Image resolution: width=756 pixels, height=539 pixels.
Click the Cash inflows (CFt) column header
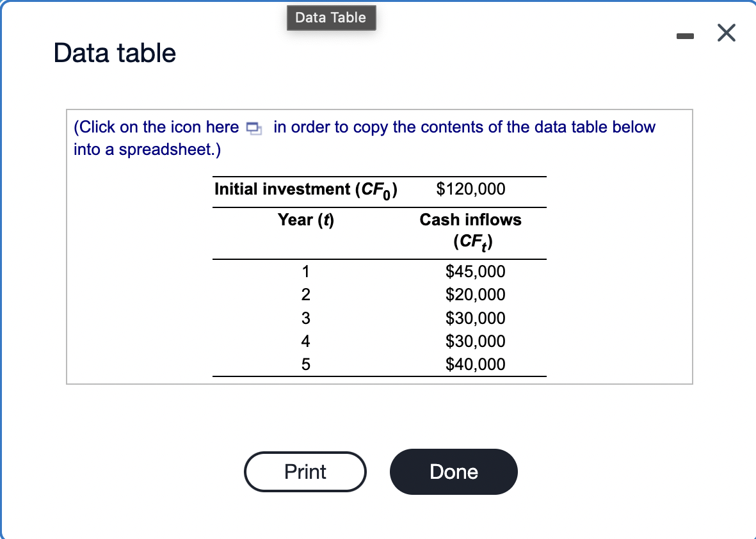[x=470, y=230]
